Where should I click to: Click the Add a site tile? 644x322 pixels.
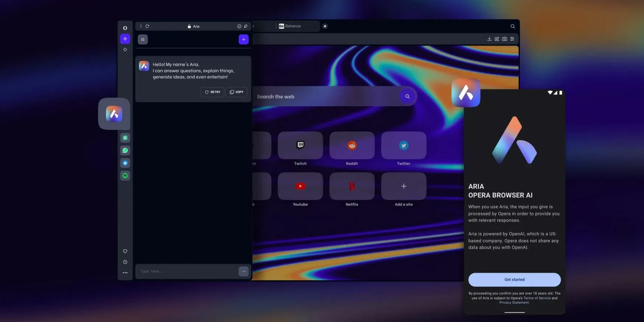coord(404,186)
